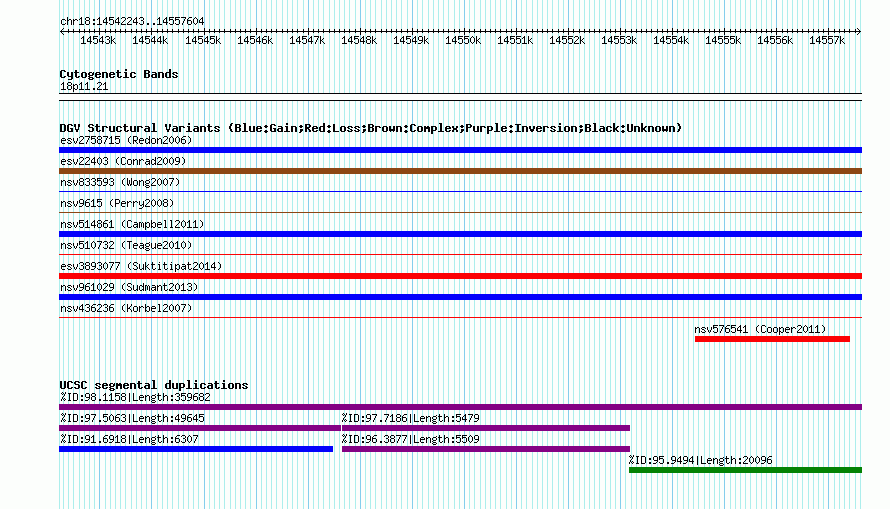Click the esv22403 (Conrad2009) label
This screenshot has width=890, height=509.
(123, 161)
